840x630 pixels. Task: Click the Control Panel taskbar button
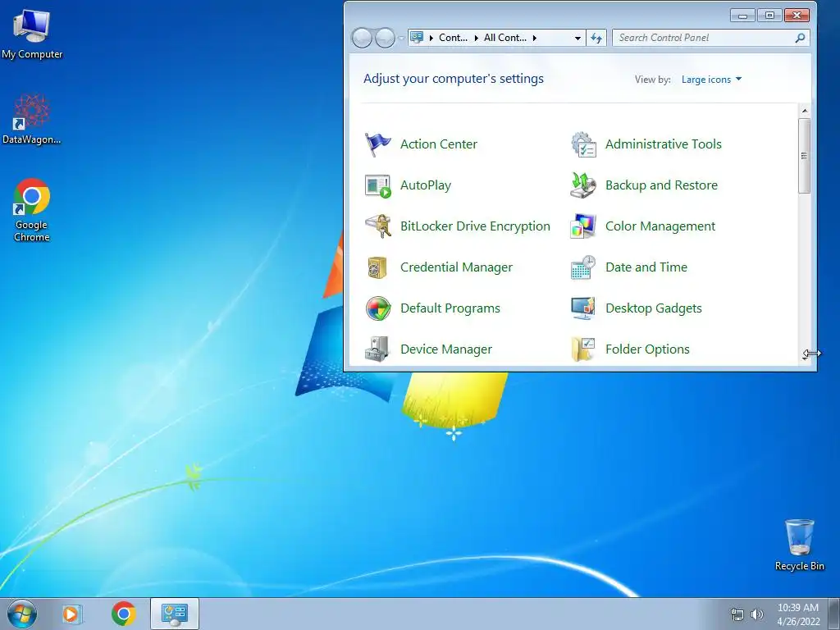point(175,614)
